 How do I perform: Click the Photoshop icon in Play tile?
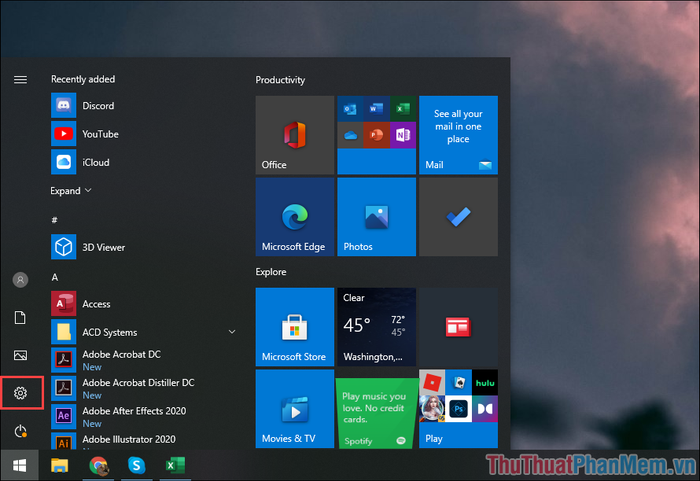click(x=458, y=409)
